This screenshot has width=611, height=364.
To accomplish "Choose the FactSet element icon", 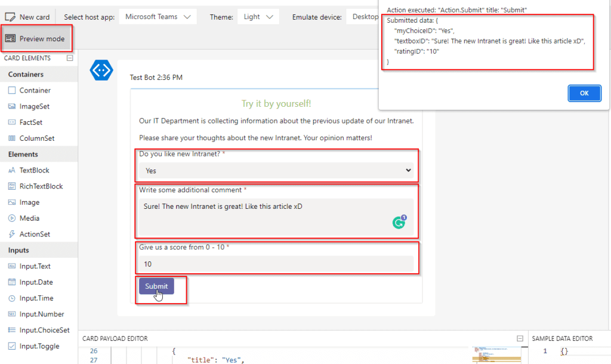I will click(12, 122).
